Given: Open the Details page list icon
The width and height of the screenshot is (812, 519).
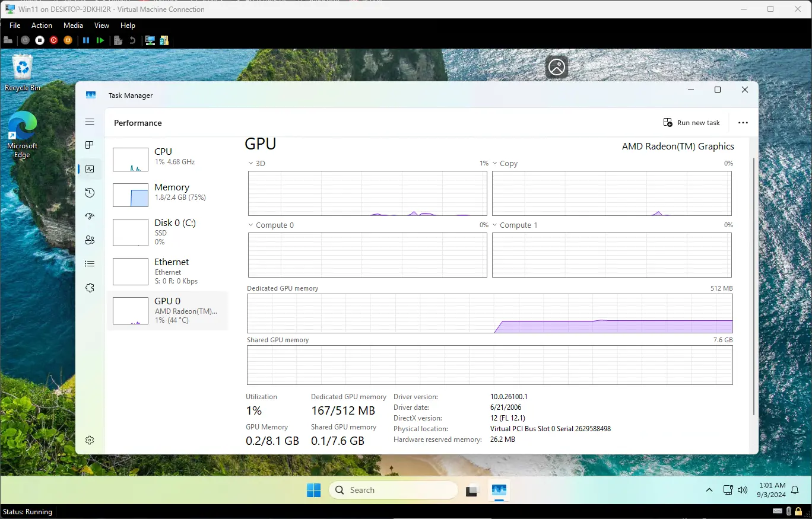Looking at the screenshot, I should [90, 264].
